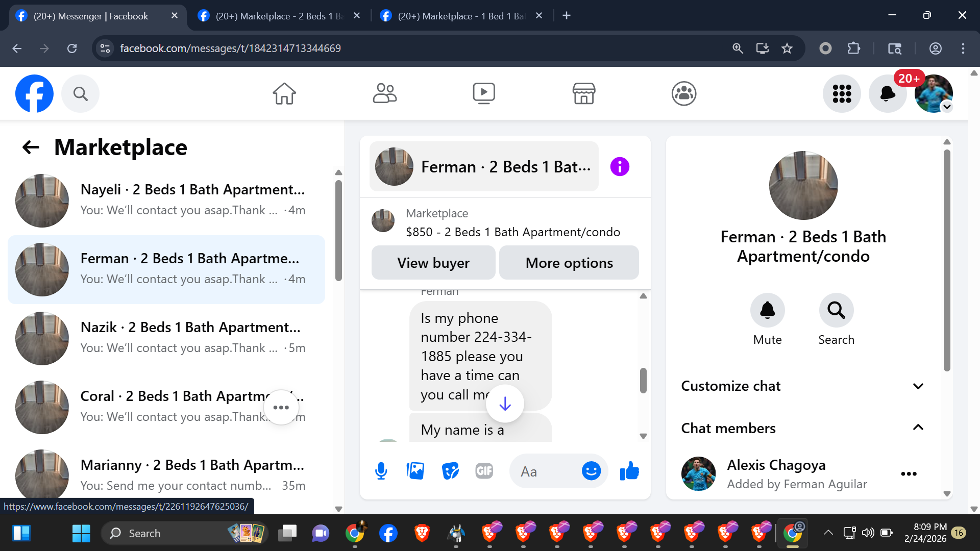Click the voice clip microphone icon
The height and width of the screenshot is (551, 980).
tap(381, 471)
